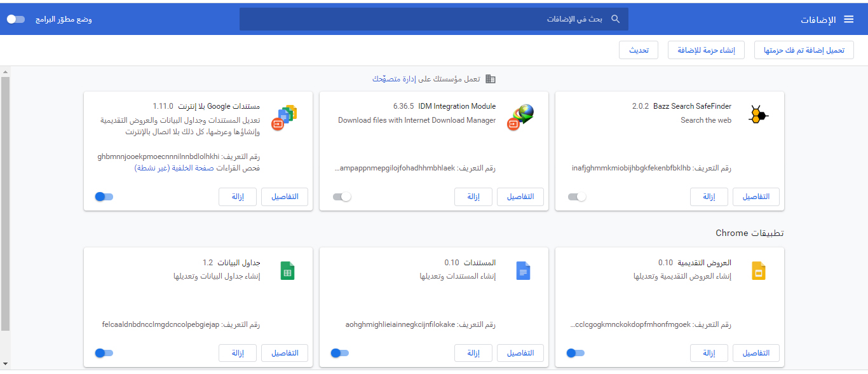Open details for IDM Integration Module
The width and height of the screenshot is (868, 374).
click(520, 197)
